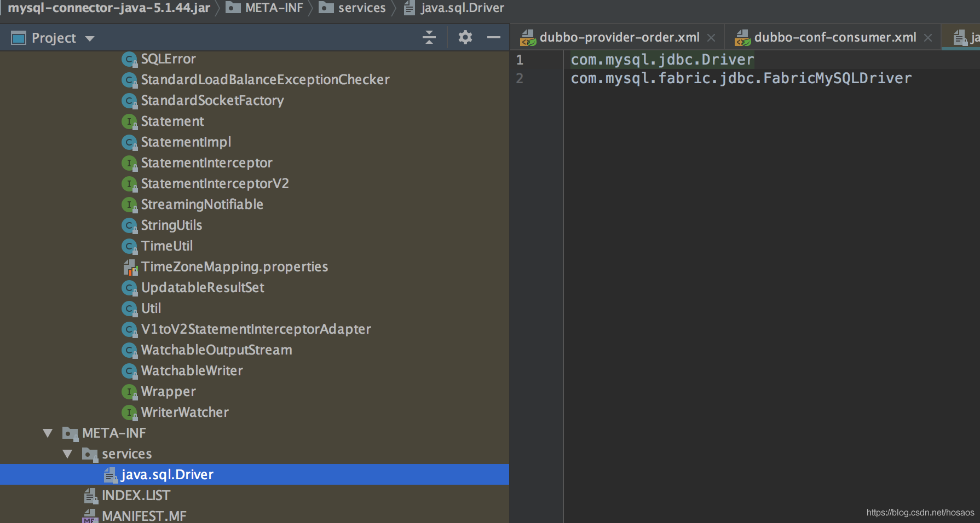Click the services breadcrumb in navigation bar

coord(361,8)
